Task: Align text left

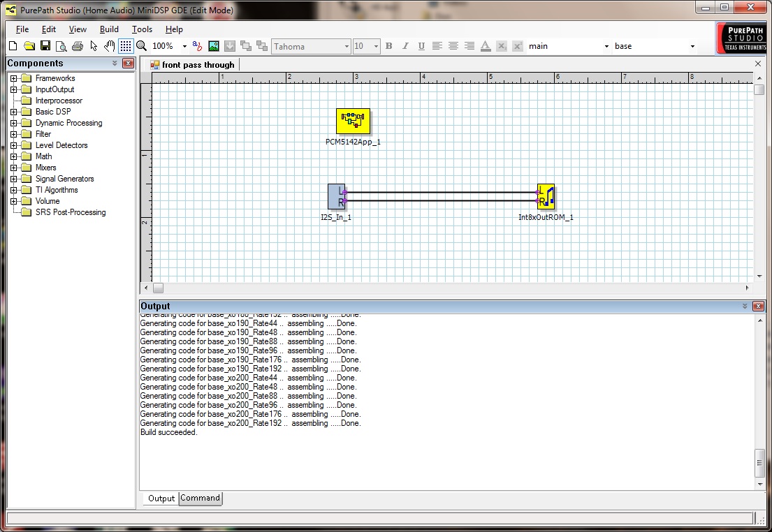Action: (x=437, y=46)
